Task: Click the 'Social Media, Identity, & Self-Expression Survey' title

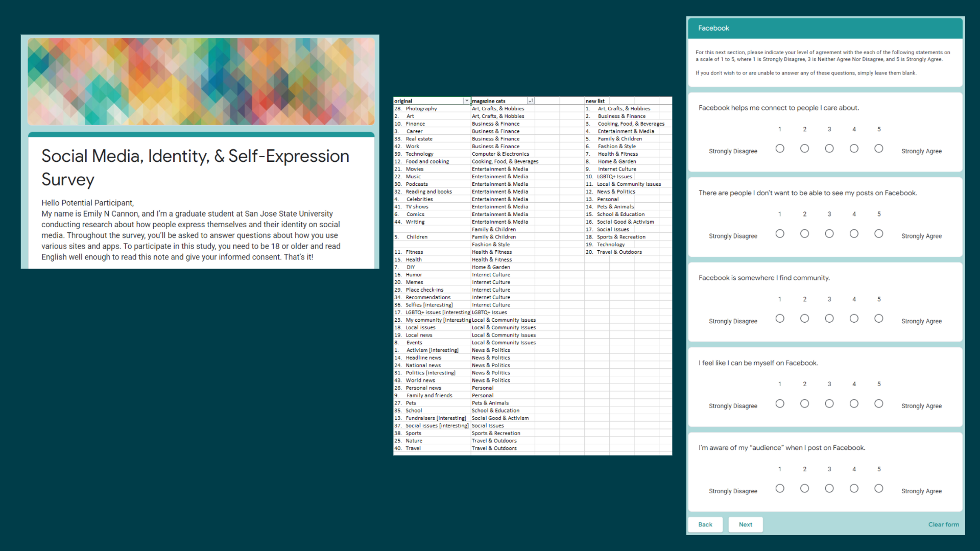Action: [196, 167]
